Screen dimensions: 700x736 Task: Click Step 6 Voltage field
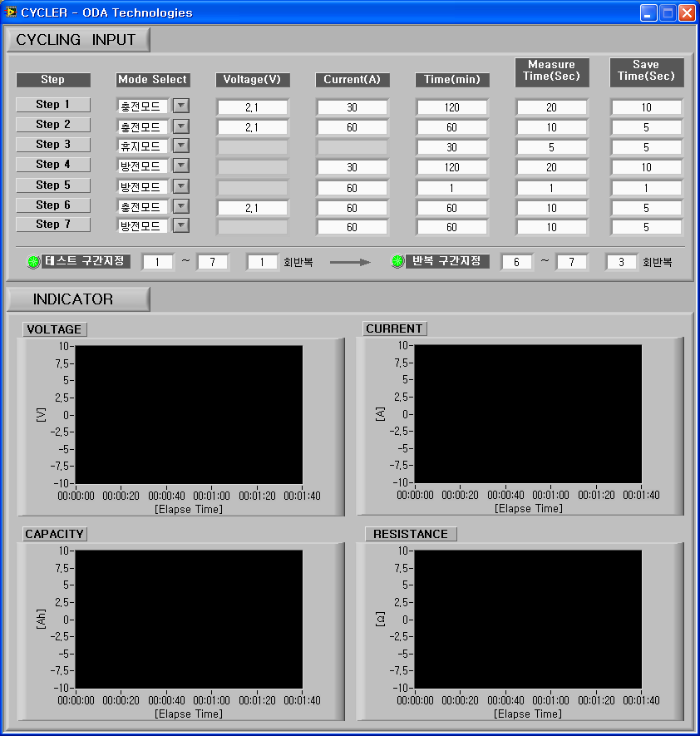(253, 208)
